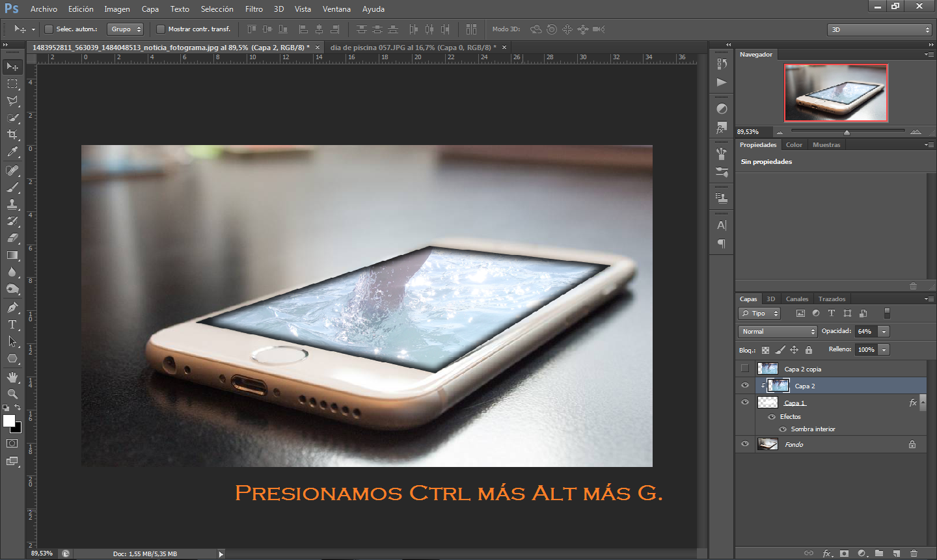Open the Archivo menu

(44, 9)
